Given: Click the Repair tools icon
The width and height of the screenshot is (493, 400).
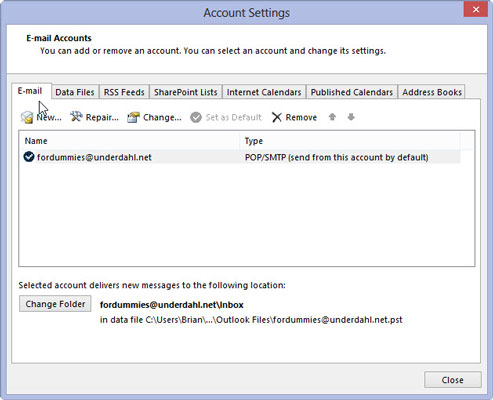Looking at the screenshot, I should click(x=76, y=117).
